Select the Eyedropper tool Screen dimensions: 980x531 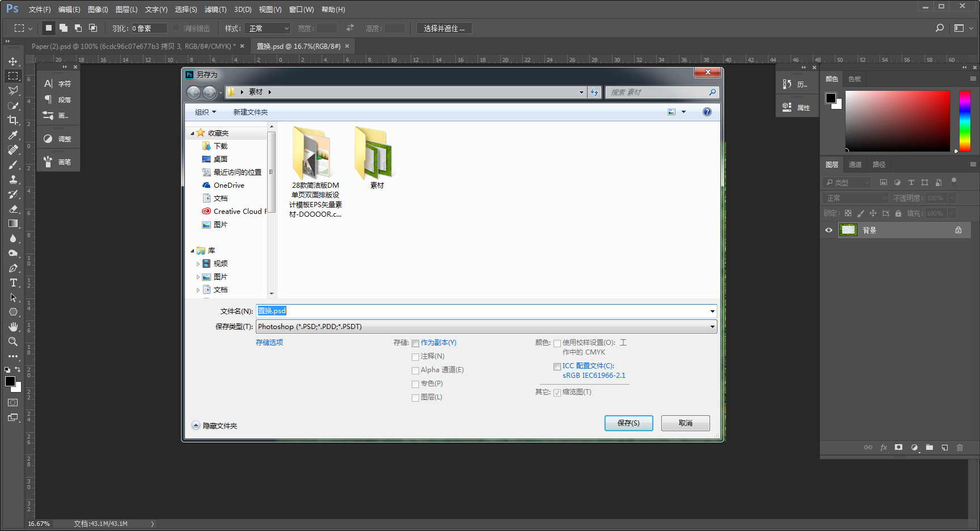pyautogui.click(x=13, y=135)
